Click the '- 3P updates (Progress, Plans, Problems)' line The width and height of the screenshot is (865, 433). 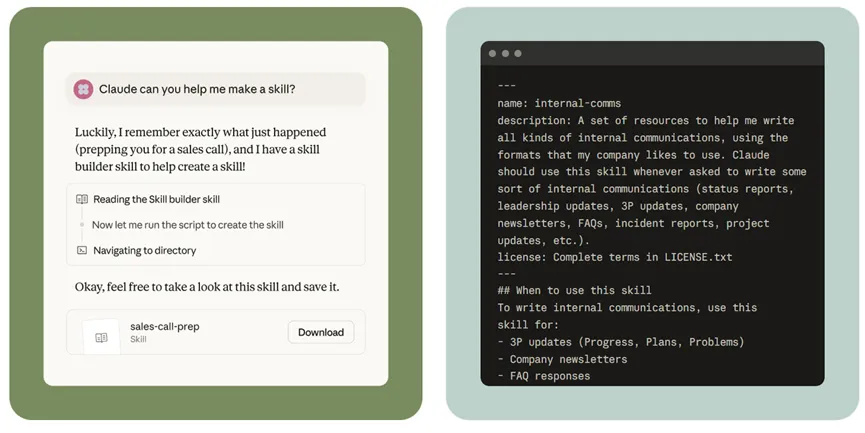621,342
